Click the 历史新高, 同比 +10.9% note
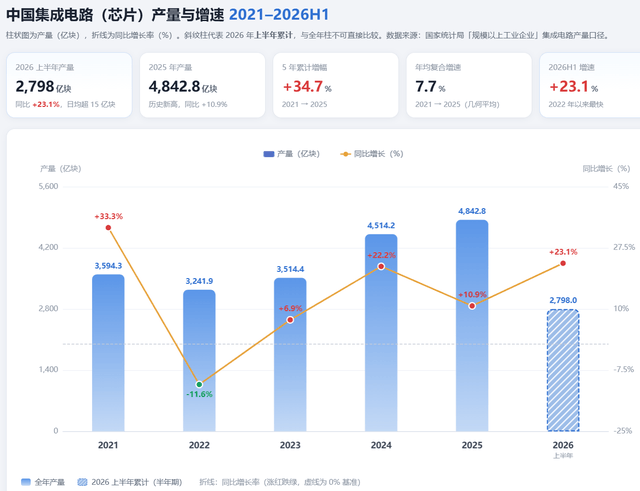This screenshot has height=491, width=640. coord(188,104)
